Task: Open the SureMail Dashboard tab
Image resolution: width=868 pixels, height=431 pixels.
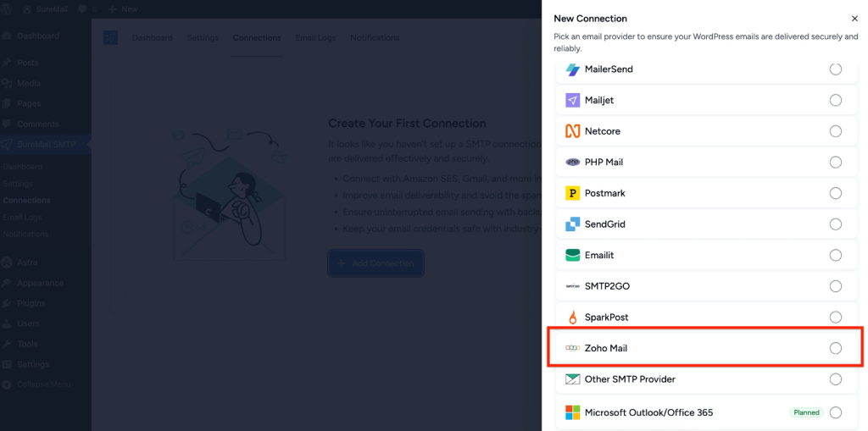Action: (153, 37)
